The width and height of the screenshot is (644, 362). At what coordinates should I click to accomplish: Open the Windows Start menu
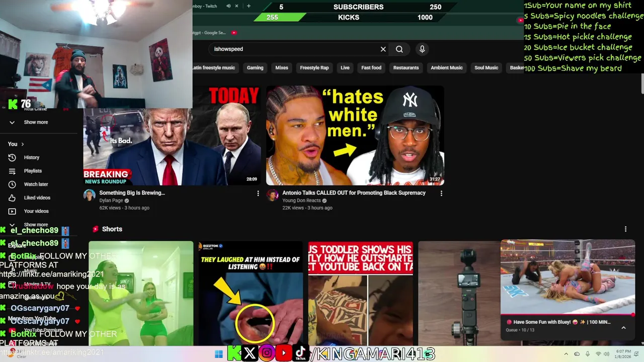coord(219,354)
